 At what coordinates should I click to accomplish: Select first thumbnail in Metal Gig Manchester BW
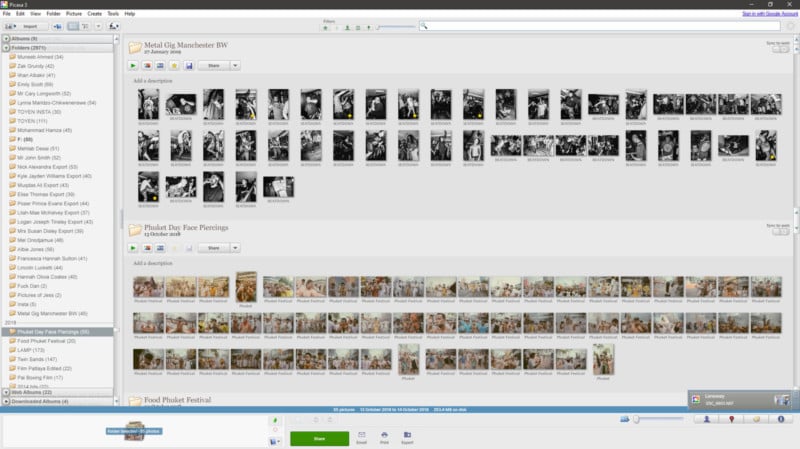click(x=148, y=104)
